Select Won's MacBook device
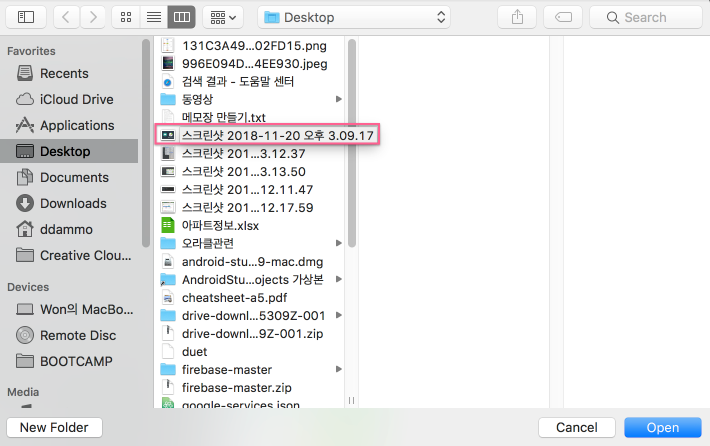The width and height of the screenshot is (710, 446). pos(69,309)
